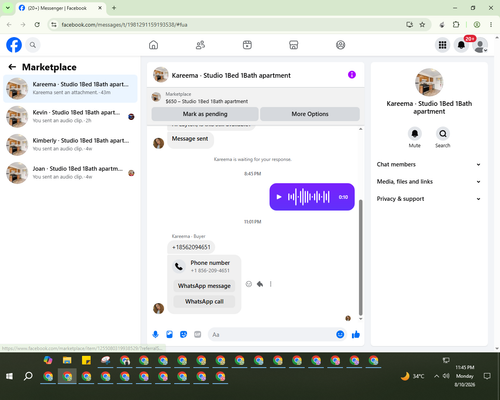
Task: Open the volume control in system tray
Action: [446, 376]
